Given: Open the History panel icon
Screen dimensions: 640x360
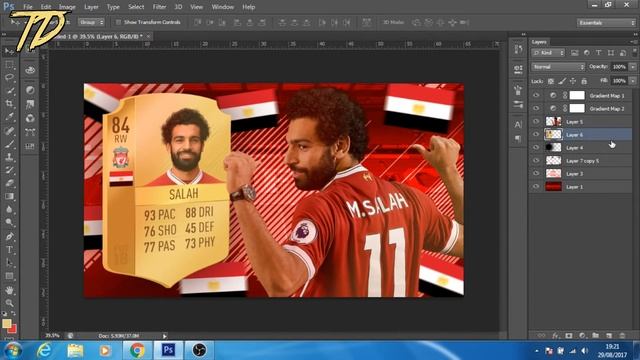Looking at the screenshot, I should tap(518, 49).
